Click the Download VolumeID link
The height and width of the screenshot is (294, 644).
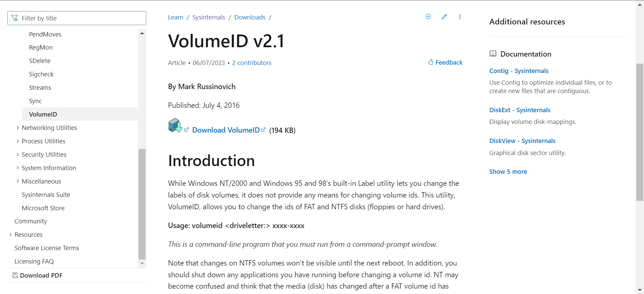226,130
